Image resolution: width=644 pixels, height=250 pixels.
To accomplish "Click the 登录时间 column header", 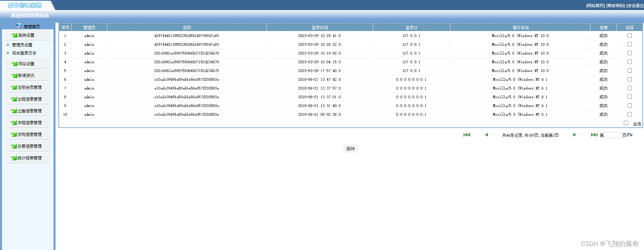I will [320, 28].
